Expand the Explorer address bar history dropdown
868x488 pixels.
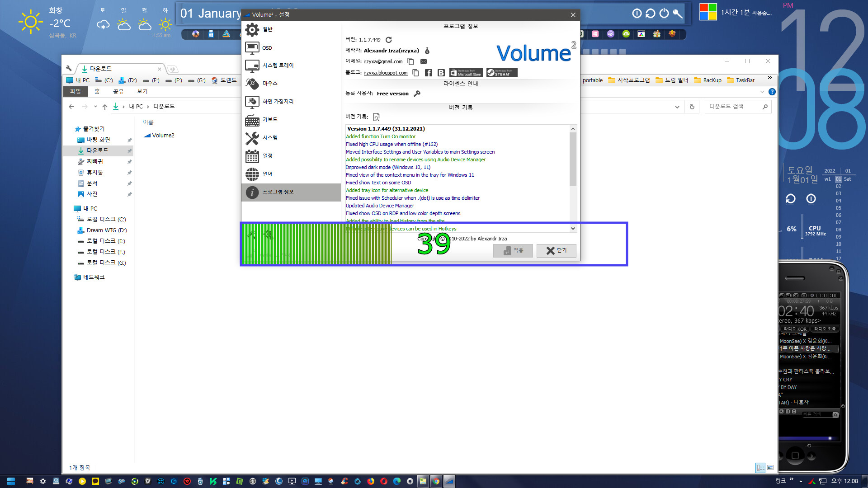[677, 107]
